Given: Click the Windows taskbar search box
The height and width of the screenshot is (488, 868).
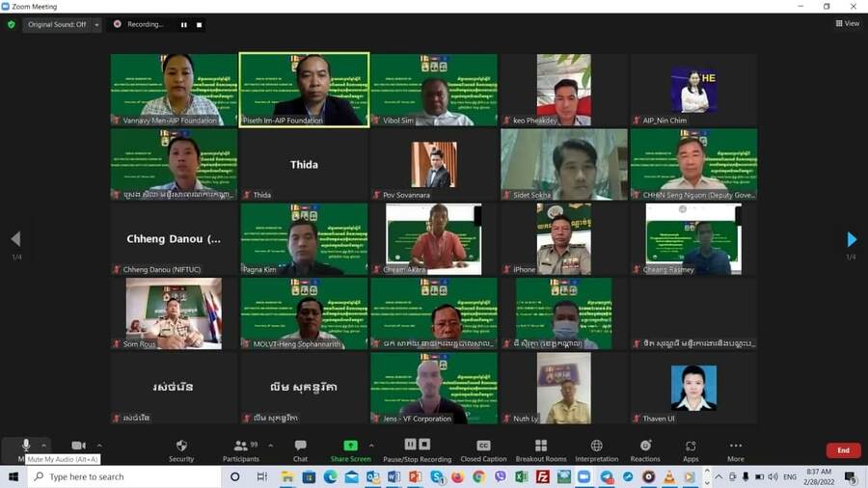Looking at the screenshot, I should click(x=125, y=477).
